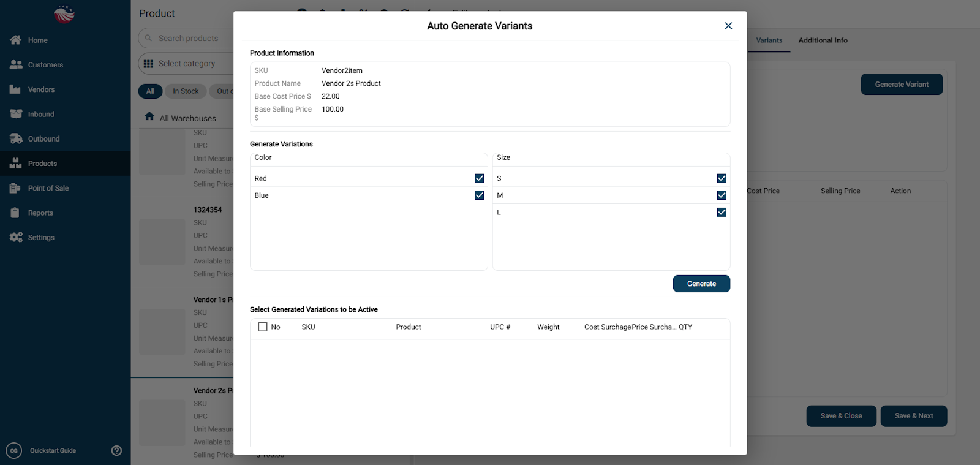980x465 pixels.
Task: Click the Outbound truck icon
Action: pyautogui.click(x=16, y=138)
